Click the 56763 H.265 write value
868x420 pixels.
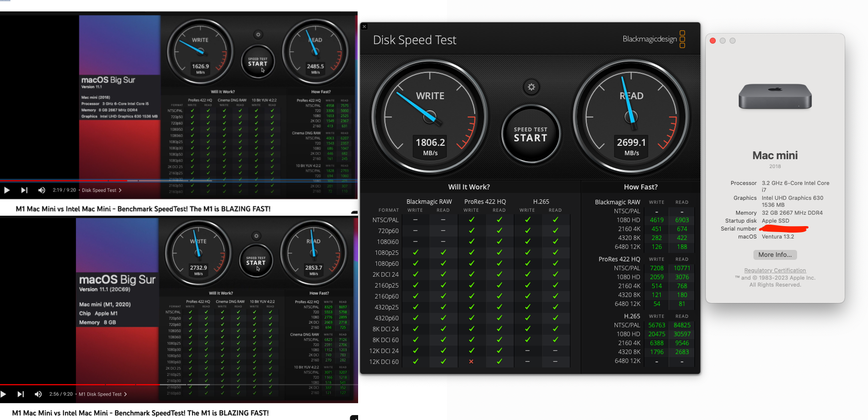coord(657,325)
